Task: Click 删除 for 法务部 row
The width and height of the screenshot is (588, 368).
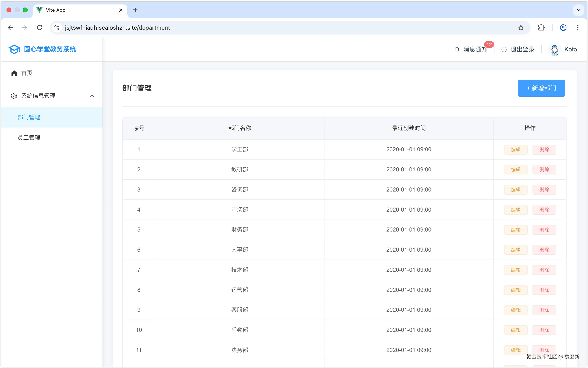Action: (544, 350)
